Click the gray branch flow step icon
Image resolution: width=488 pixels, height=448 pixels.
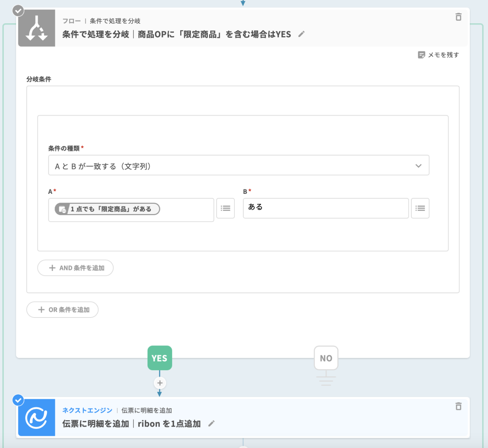pos(37,28)
